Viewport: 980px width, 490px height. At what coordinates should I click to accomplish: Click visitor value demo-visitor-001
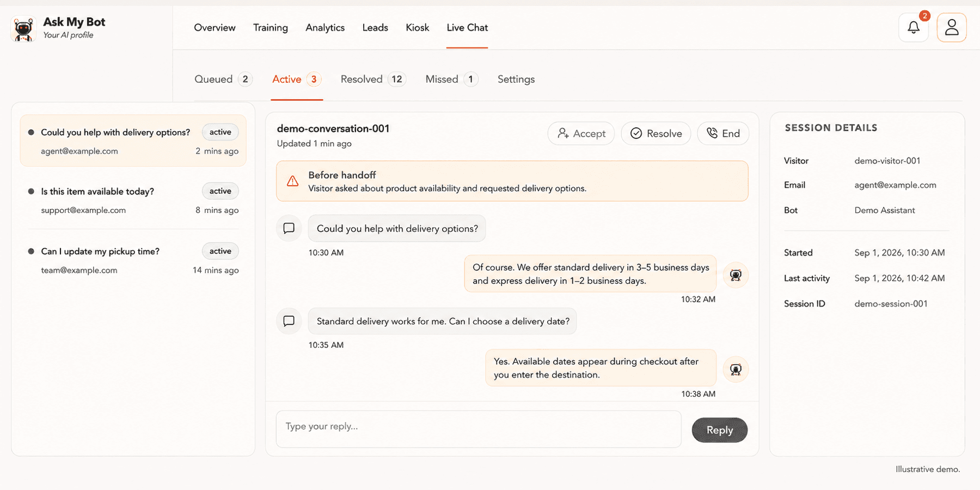[x=887, y=161]
